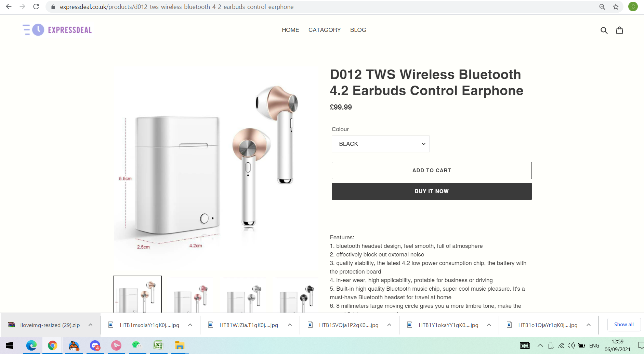
Task: Show hidden system tray icons chevron
Action: click(540, 345)
